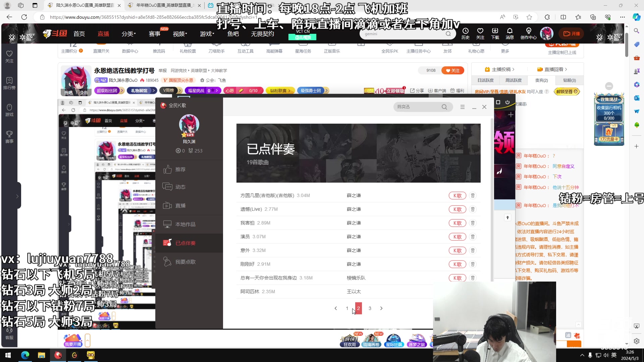The height and width of the screenshot is (362, 644).
Task: Click K歌 button for 遗憾(Live)
Action: [458, 209]
